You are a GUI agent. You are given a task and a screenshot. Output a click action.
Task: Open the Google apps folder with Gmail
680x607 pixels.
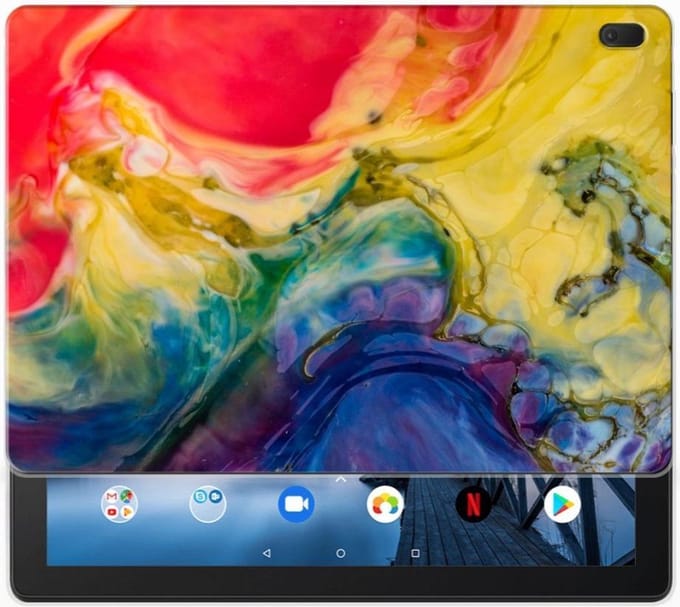point(119,504)
